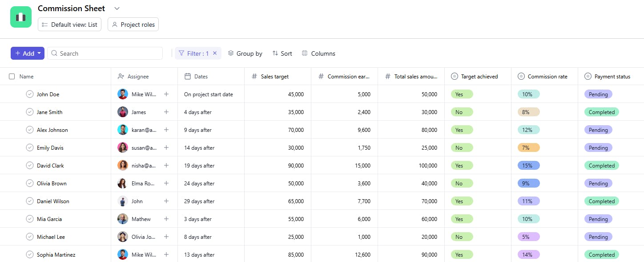The height and width of the screenshot is (262, 644).
Task: Click the hash icon beside Sales target header
Action: pos(254,76)
